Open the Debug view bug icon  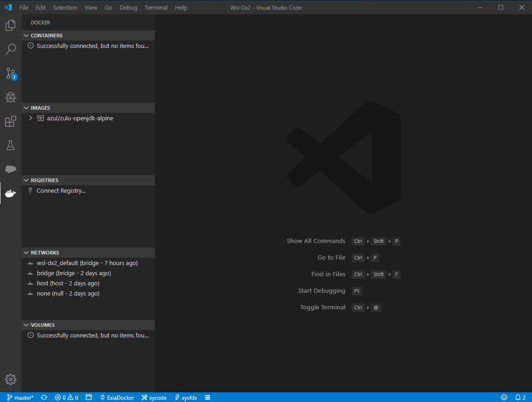point(11,97)
